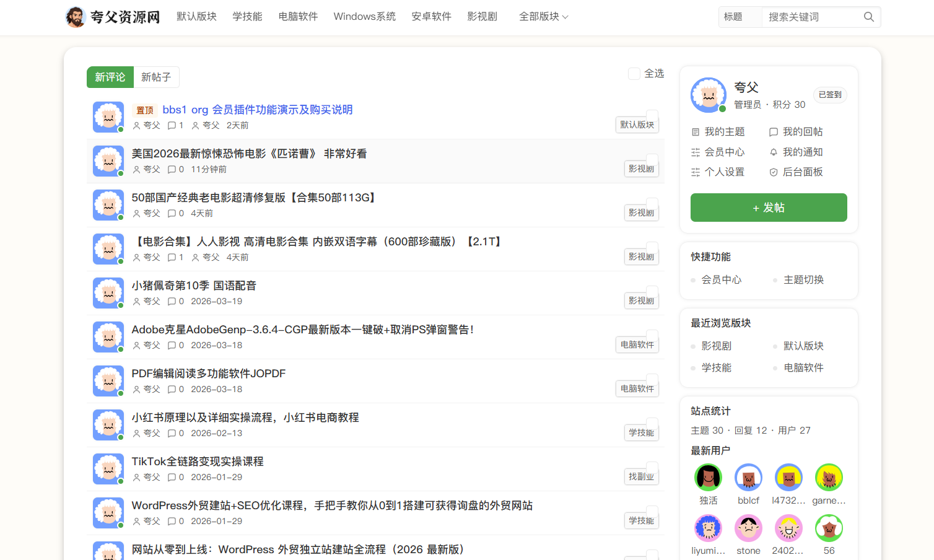The width and height of the screenshot is (934, 560).
Task: Tick checkbox on 人人影视 电影合集 post
Action: pos(652,248)
